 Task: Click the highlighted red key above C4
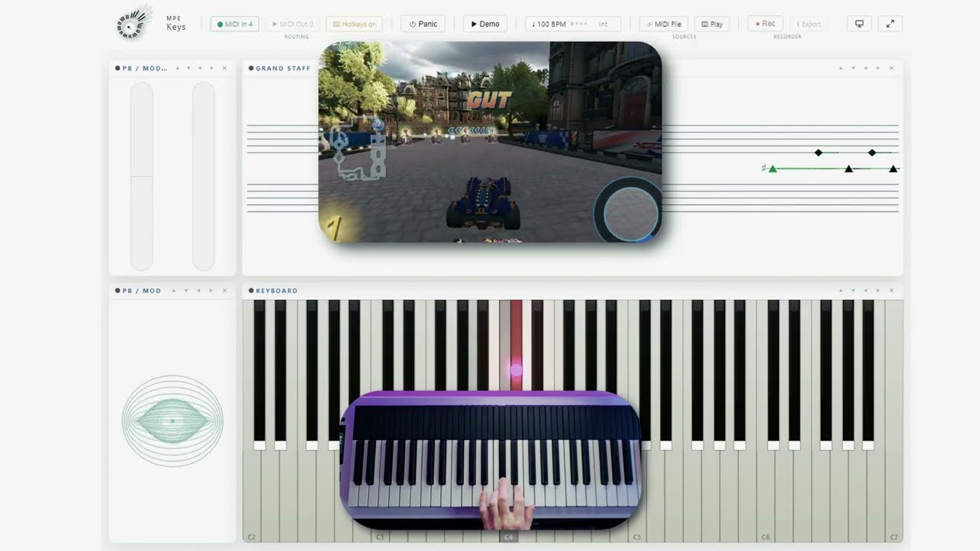coord(517,344)
